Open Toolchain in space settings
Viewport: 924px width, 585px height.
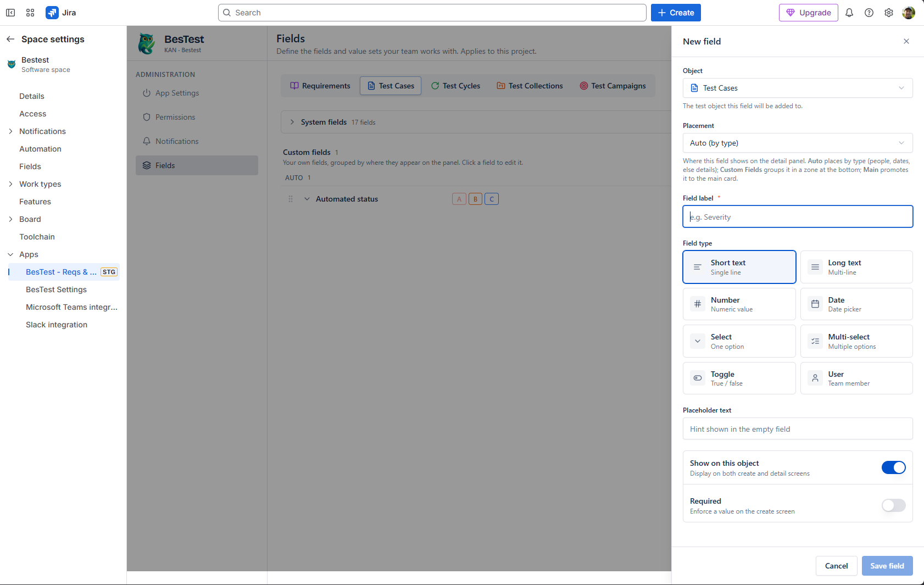[37, 237]
